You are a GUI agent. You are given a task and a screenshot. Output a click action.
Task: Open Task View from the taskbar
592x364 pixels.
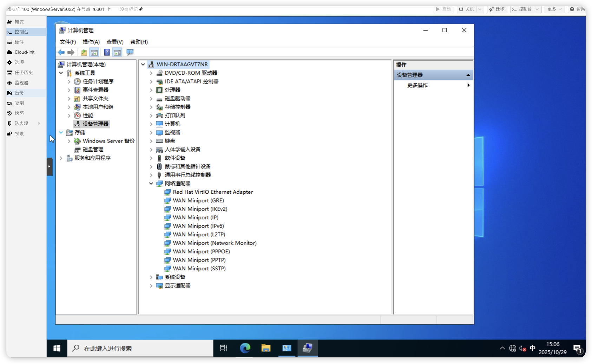pos(223,348)
